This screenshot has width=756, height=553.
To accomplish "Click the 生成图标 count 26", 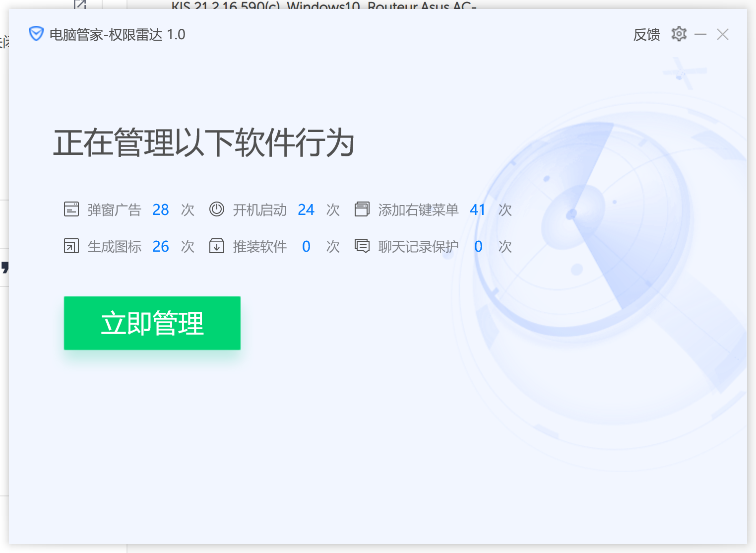I will (161, 247).
